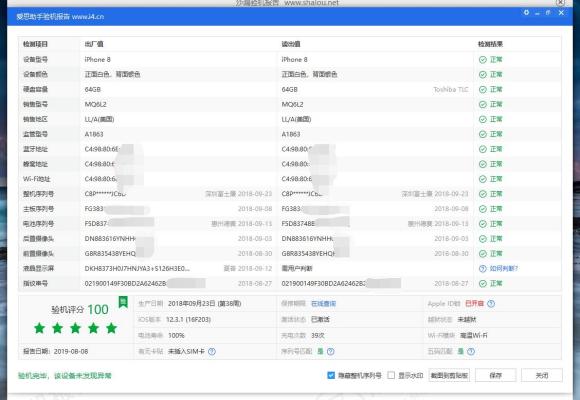The image size is (580, 400).
Task: Click the factory value 'LL/A(美国)' in the 销售地区 row
Action: 99,119
